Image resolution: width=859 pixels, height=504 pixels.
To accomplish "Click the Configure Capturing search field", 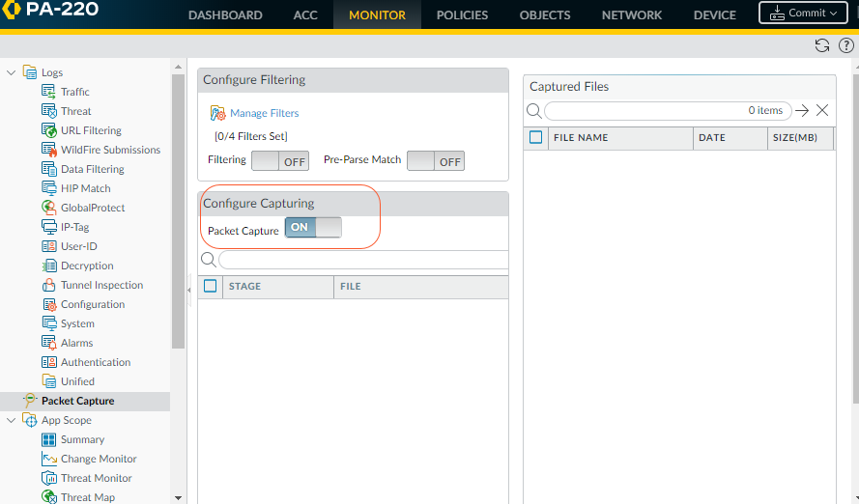I will [363, 260].
